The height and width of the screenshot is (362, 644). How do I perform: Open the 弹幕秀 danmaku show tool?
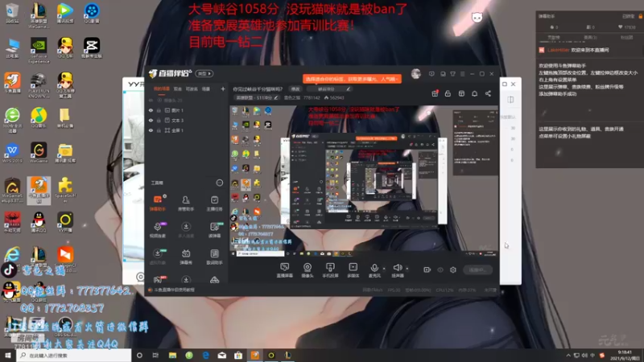point(186,257)
